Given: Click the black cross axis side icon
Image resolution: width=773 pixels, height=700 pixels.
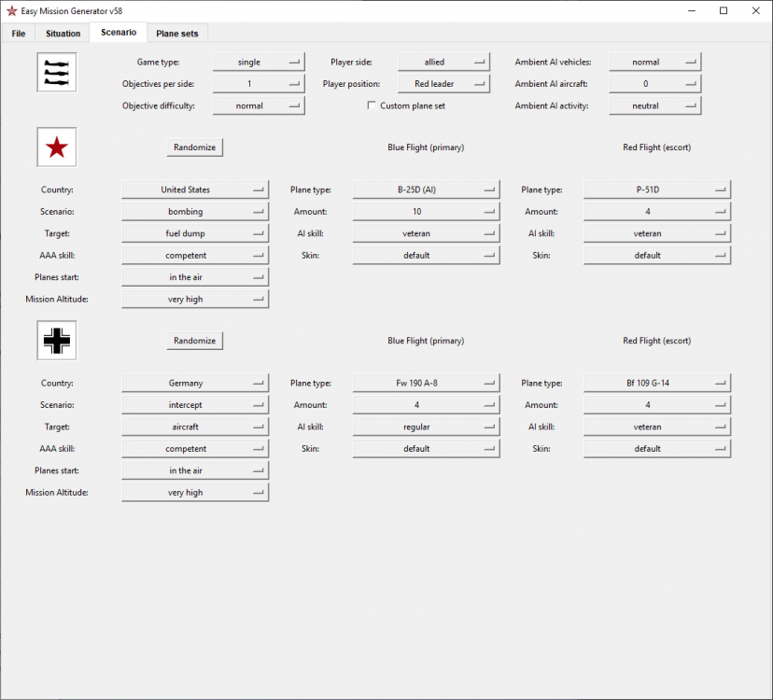Looking at the screenshot, I should tap(57, 341).
